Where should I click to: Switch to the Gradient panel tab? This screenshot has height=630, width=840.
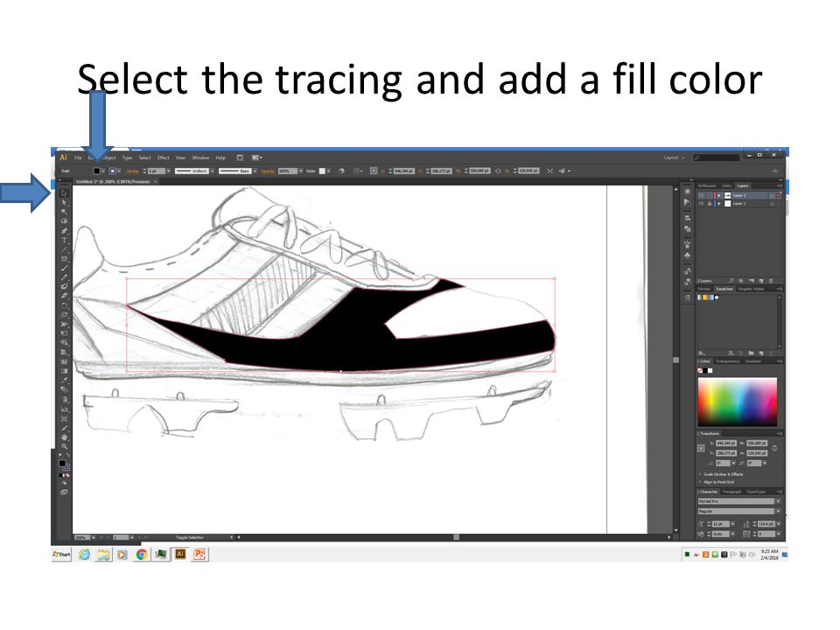(752, 361)
